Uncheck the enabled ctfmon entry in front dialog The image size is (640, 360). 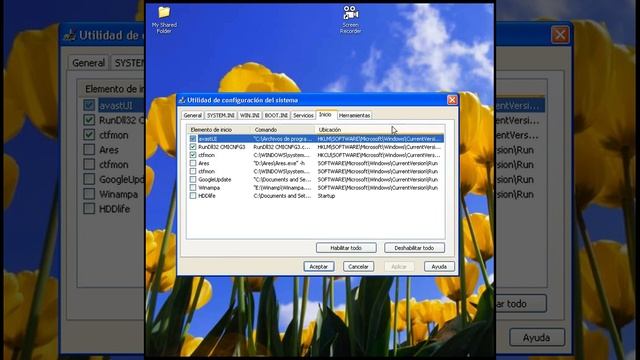tap(193, 155)
